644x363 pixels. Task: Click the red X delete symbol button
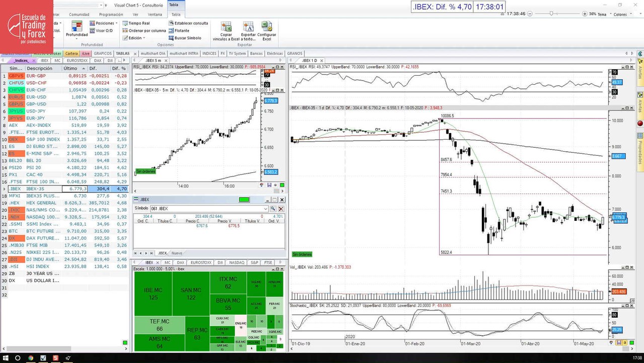pos(281,209)
